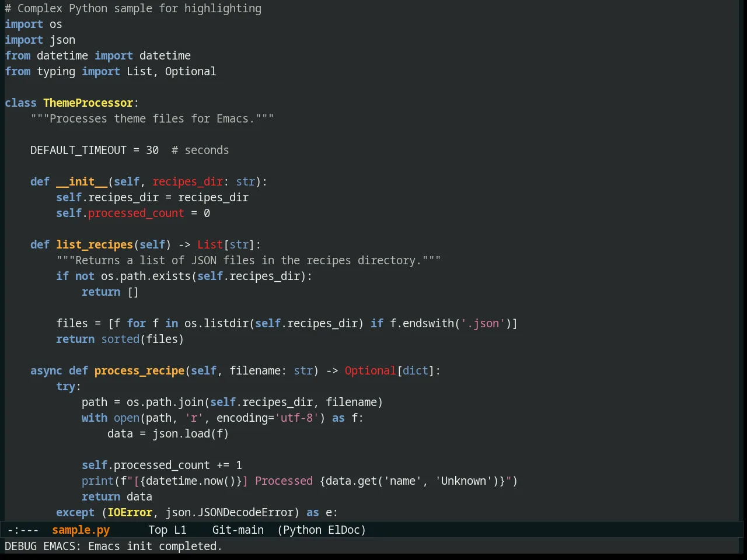This screenshot has height=560, width=747.
Task: Click the print call in the f-string line
Action: pyautogui.click(x=97, y=481)
